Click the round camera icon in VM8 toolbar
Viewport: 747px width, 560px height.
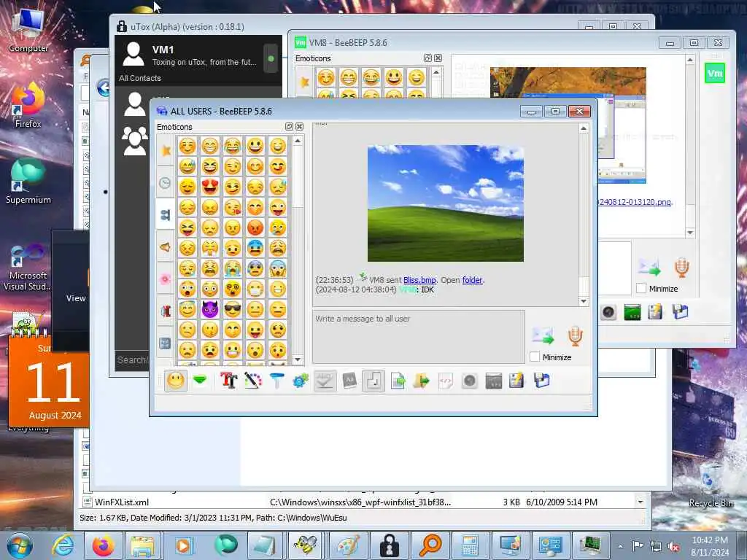[608, 312]
